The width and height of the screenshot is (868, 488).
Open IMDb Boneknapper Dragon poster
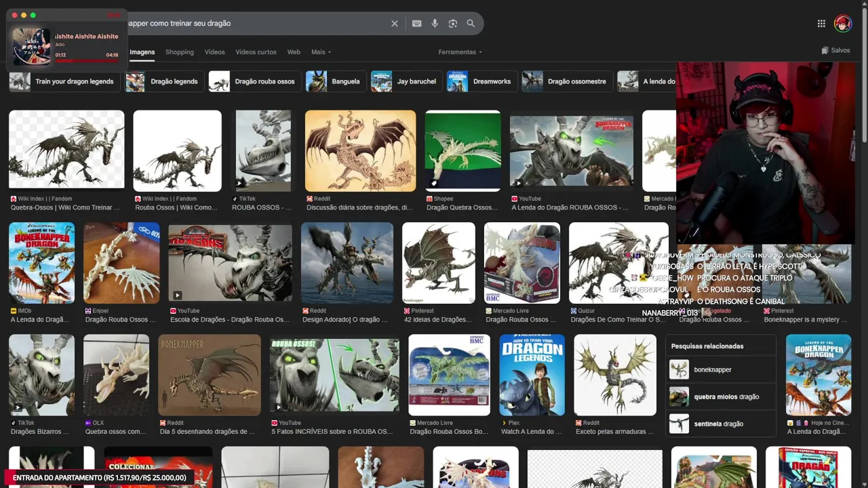point(41,263)
